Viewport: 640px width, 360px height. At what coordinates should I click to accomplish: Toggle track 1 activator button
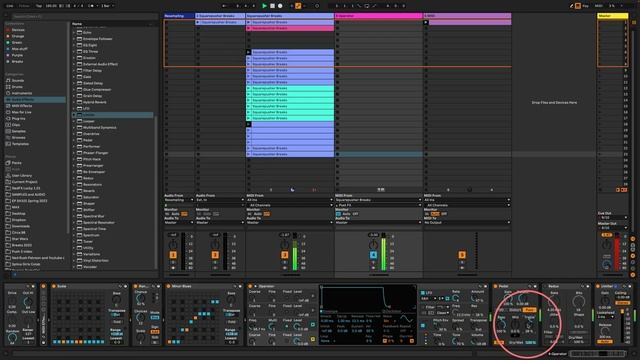click(173, 255)
